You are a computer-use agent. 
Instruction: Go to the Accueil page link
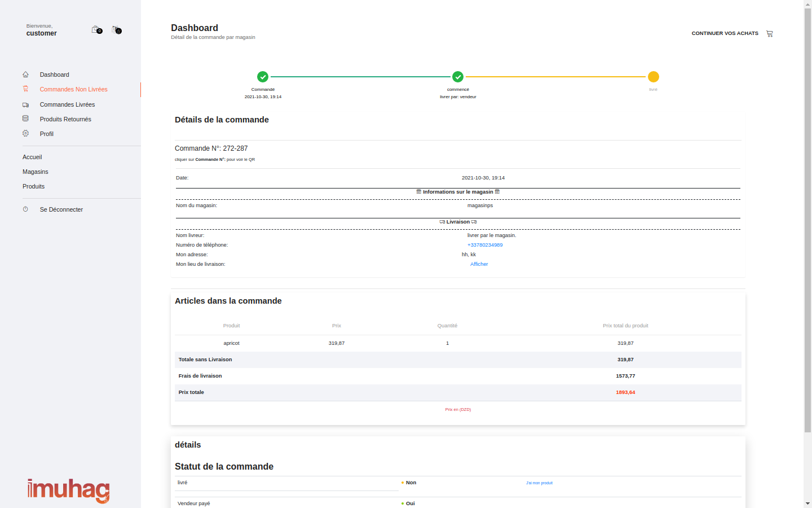32,157
